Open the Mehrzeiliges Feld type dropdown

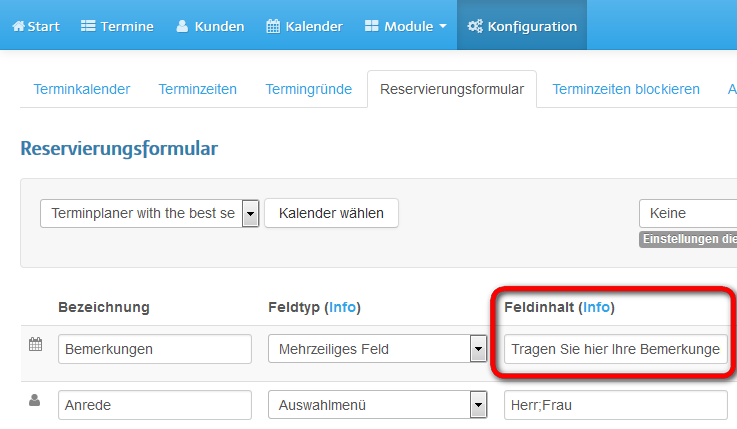click(x=377, y=349)
